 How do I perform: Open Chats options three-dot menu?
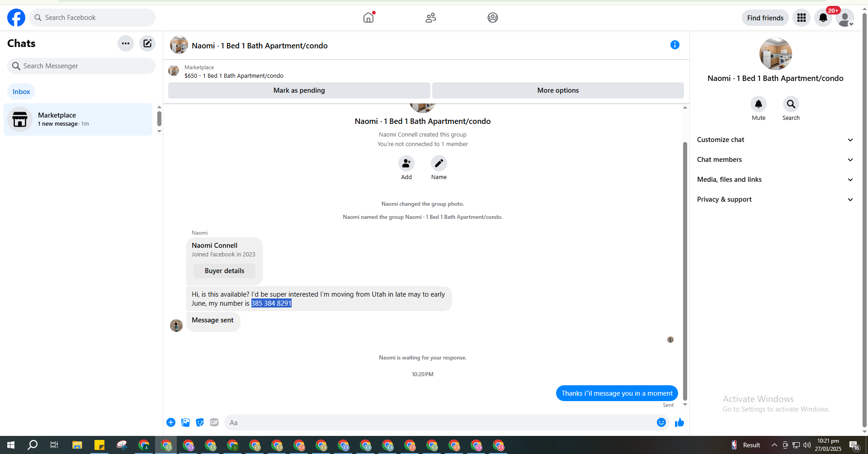pos(126,43)
